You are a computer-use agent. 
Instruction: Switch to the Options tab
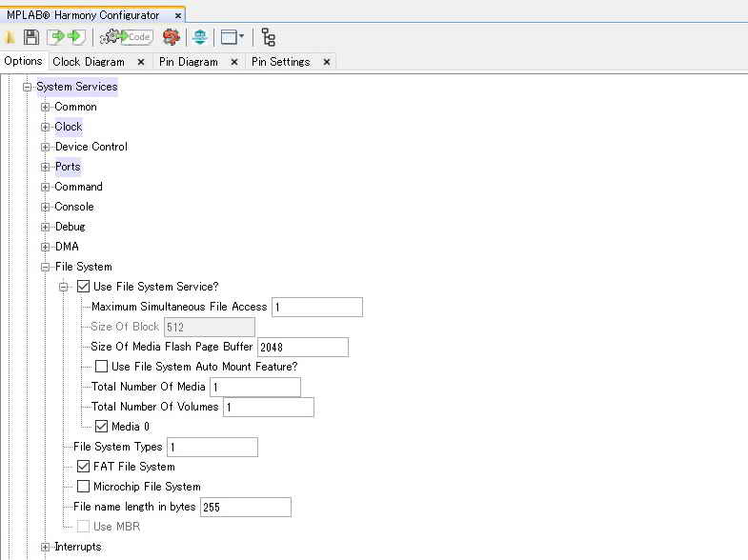pos(23,61)
